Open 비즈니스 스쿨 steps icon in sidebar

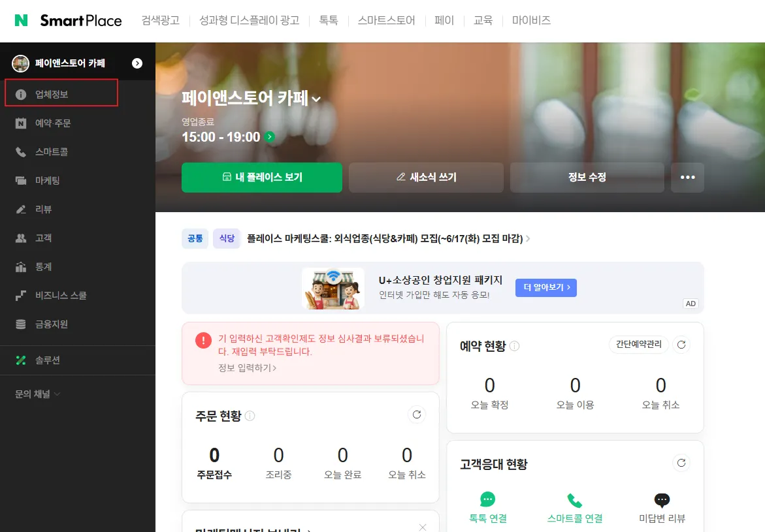click(20, 296)
